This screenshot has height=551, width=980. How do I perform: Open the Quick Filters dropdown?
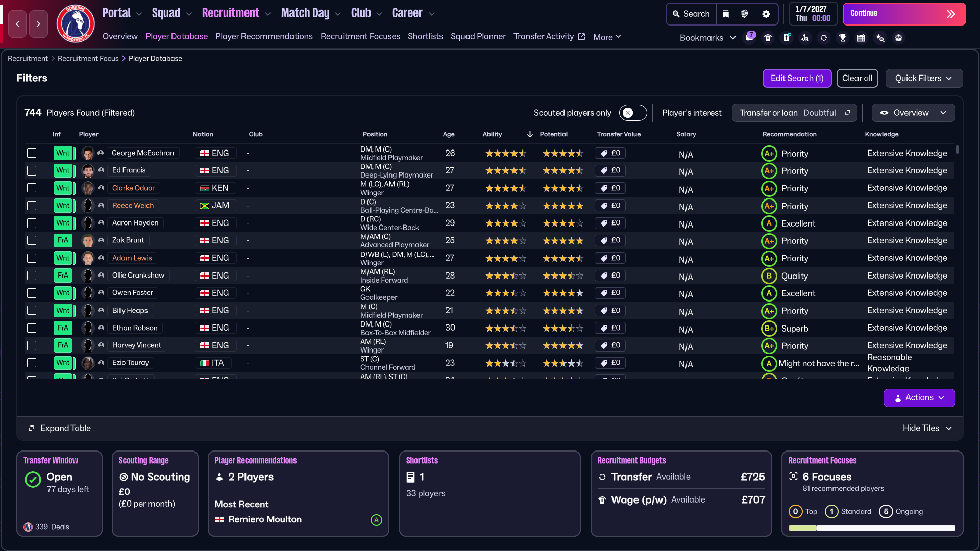(924, 78)
